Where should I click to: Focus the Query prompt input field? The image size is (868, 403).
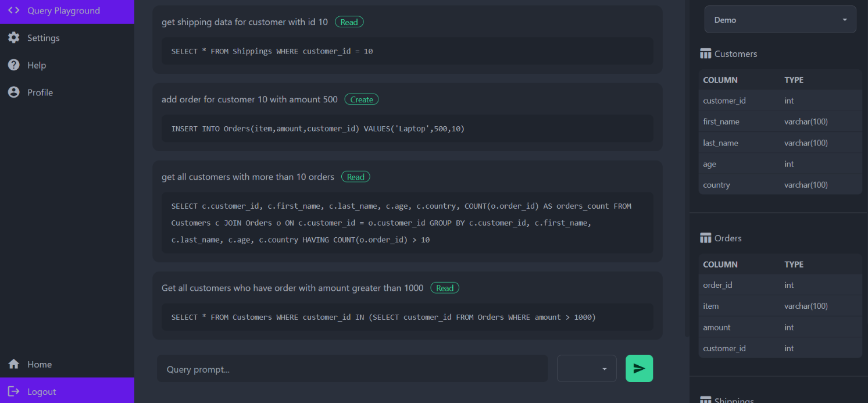[352, 369]
